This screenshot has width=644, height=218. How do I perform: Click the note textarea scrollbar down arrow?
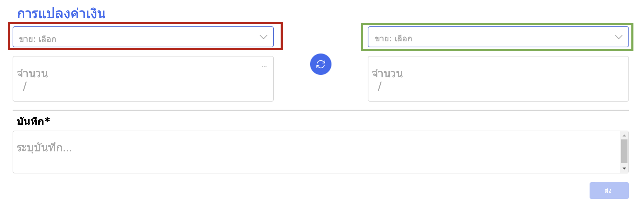tap(624, 169)
